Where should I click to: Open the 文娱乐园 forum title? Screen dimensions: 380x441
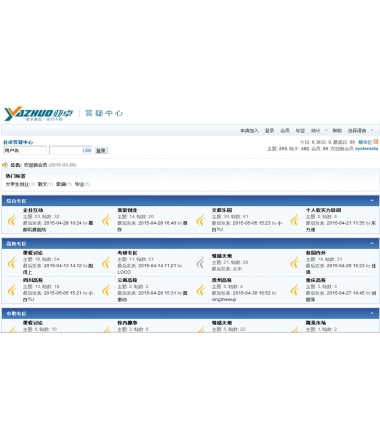[222, 210]
